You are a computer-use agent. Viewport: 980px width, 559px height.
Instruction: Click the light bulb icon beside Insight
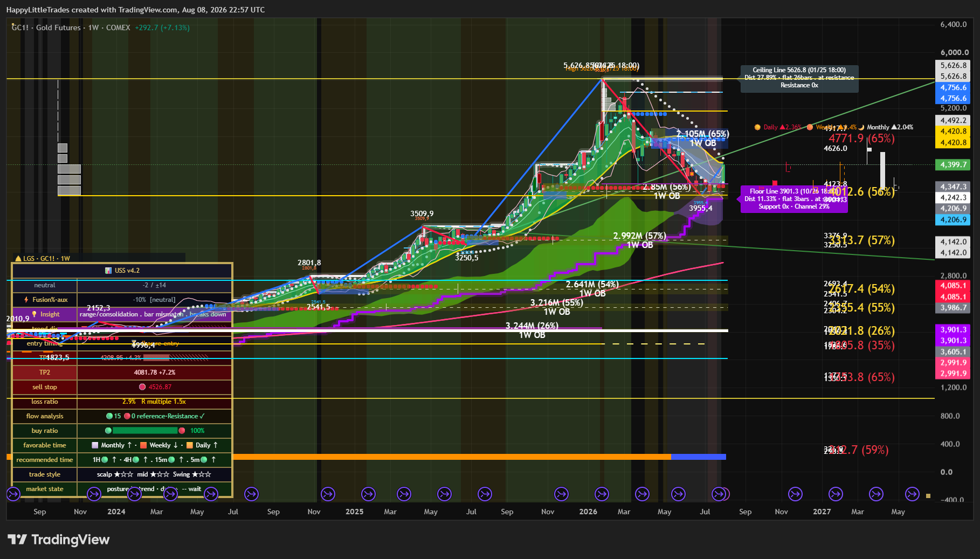[x=34, y=314]
